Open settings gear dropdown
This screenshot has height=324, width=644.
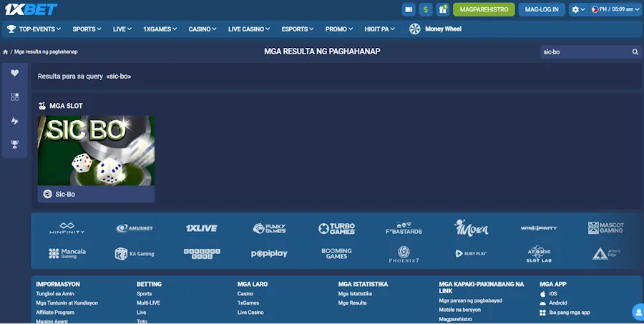pyautogui.click(x=578, y=9)
